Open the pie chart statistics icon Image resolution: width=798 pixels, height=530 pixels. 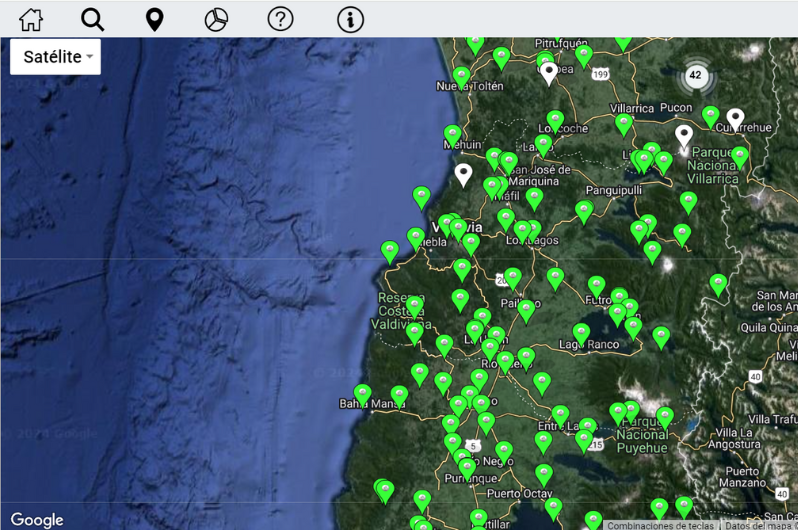click(216, 19)
